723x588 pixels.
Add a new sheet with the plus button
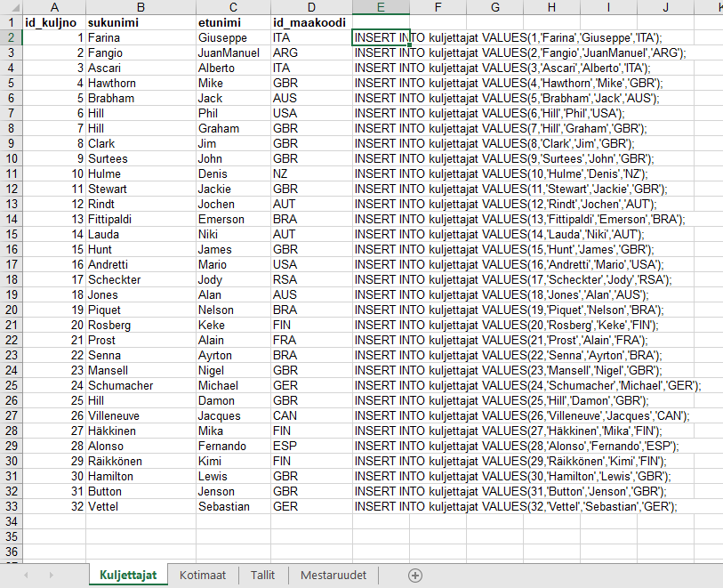tap(414, 576)
